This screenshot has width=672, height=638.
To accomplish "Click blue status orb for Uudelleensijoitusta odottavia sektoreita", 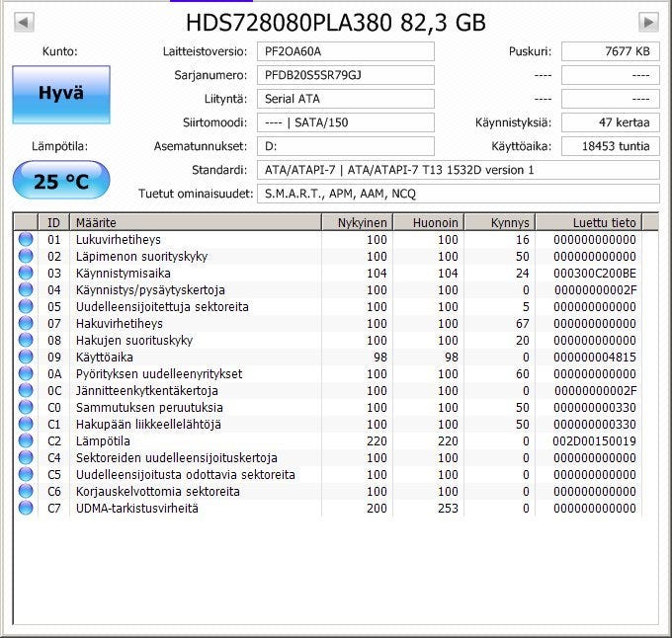I will pos(26,474).
